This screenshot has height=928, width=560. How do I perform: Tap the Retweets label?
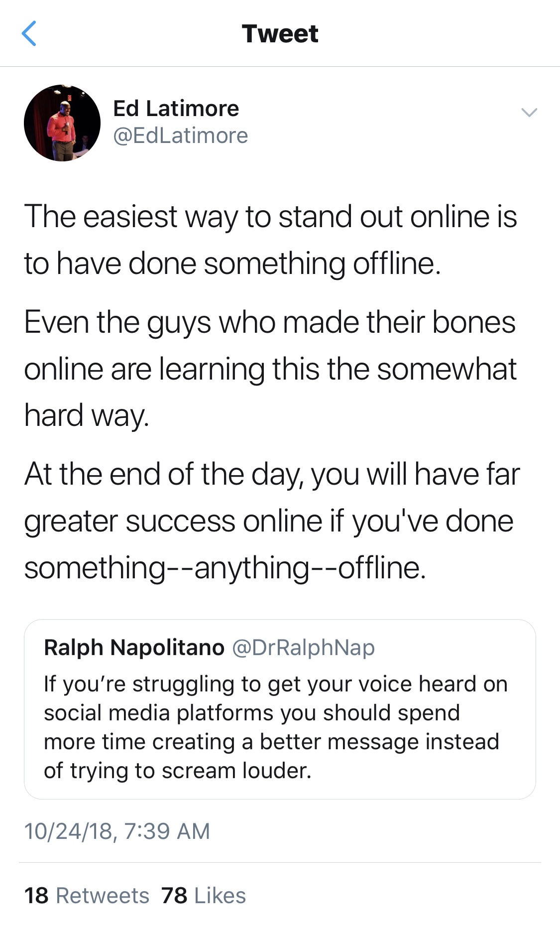[103, 895]
